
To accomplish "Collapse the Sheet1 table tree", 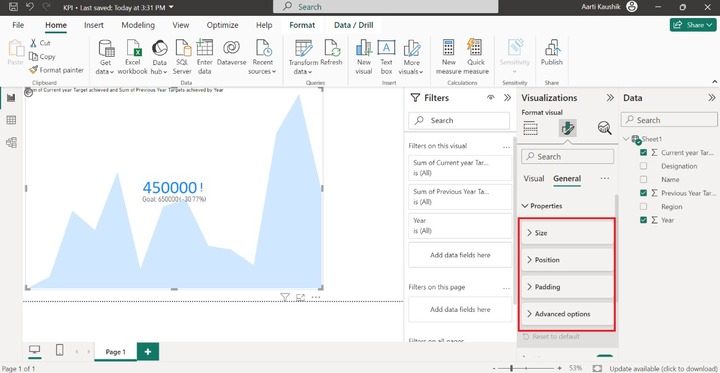I will (626, 139).
